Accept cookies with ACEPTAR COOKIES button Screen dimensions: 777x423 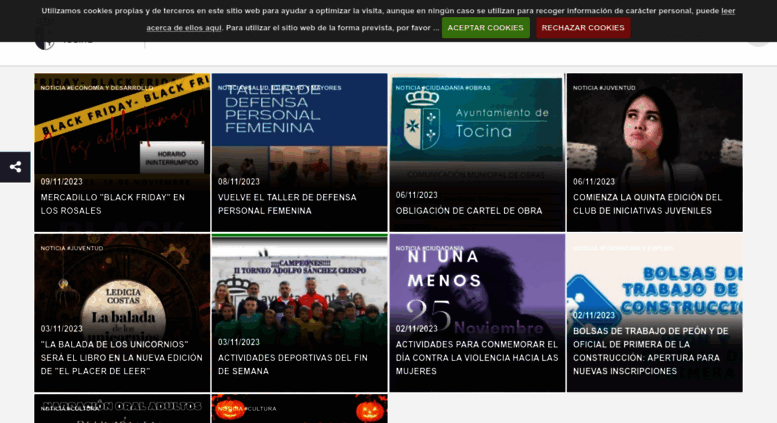coord(486,28)
